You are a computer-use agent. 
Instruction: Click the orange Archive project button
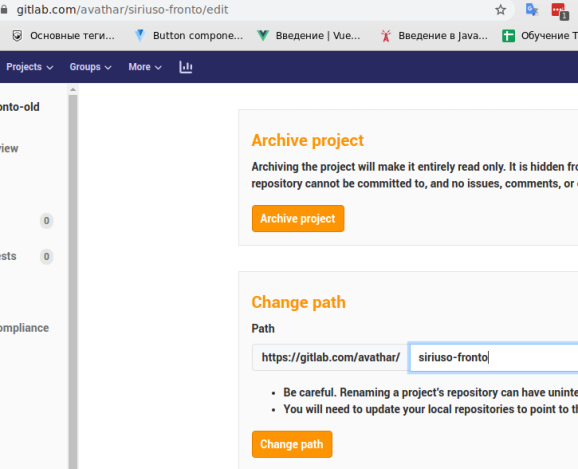pyautogui.click(x=298, y=219)
